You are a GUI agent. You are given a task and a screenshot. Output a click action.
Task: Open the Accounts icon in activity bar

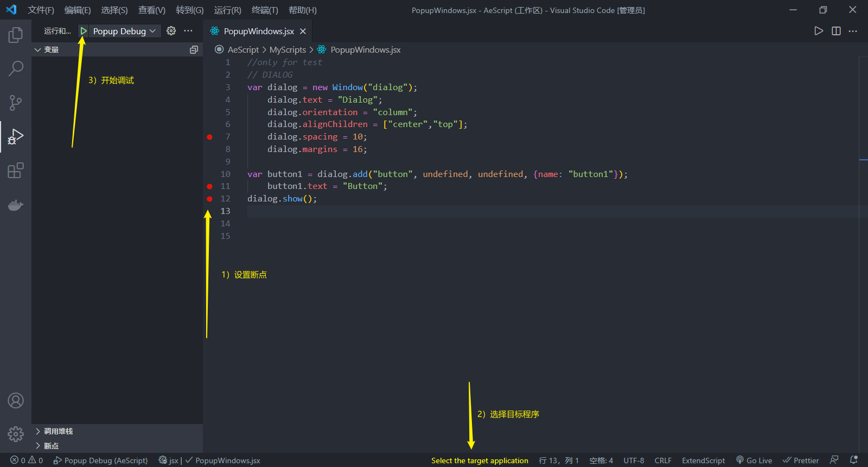[16, 401]
